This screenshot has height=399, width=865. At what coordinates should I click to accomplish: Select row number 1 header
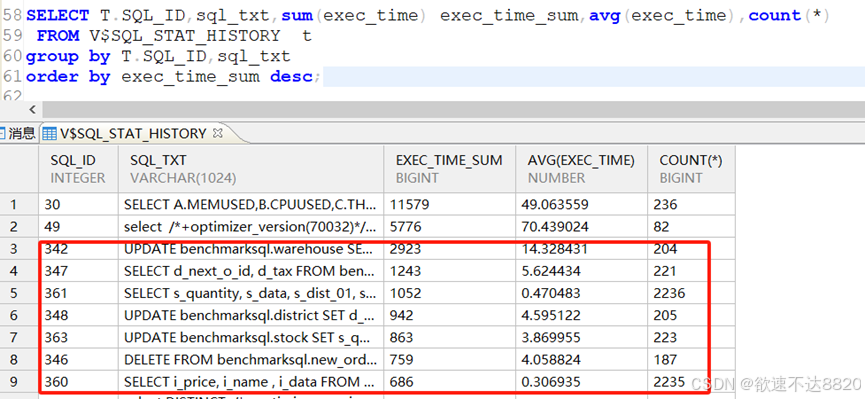(19, 205)
